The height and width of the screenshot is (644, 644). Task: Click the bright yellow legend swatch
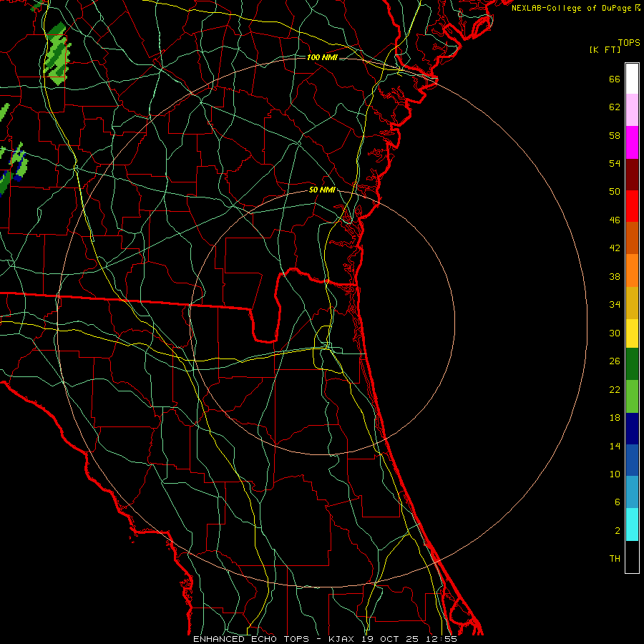pyautogui.click(x=632, y=333)
